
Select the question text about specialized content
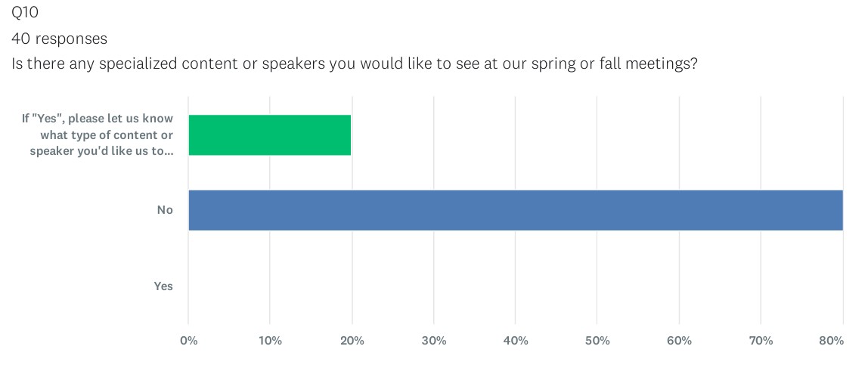[355, 64]
